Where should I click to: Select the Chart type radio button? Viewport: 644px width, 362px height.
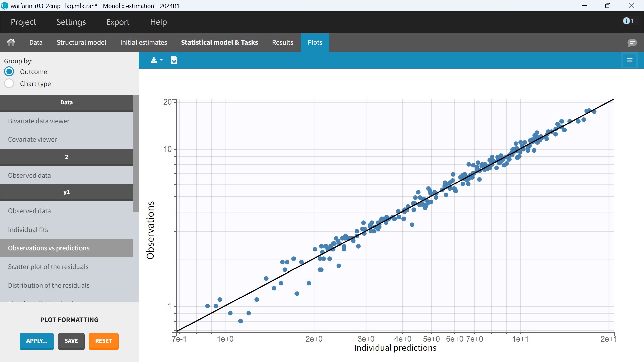9,84
